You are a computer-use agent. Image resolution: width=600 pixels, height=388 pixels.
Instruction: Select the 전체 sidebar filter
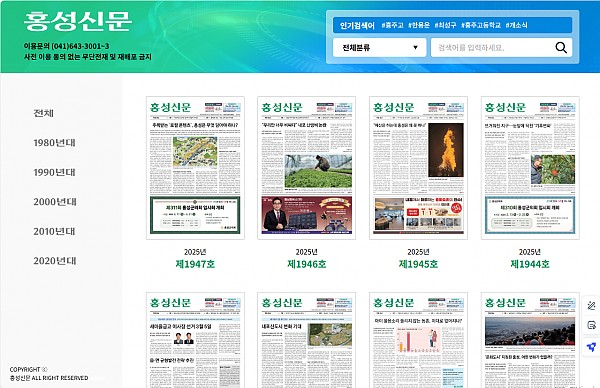click(x=44, y=113)
